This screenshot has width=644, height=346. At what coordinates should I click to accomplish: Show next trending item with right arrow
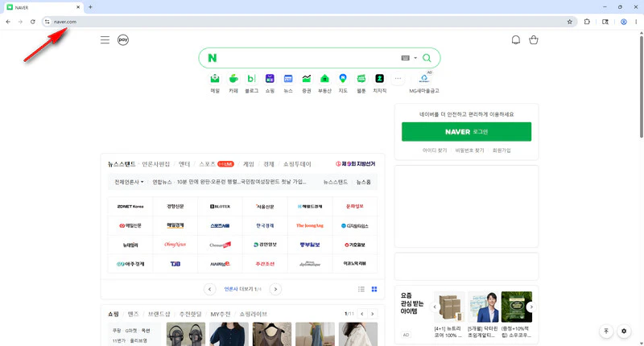pos(531,307)
